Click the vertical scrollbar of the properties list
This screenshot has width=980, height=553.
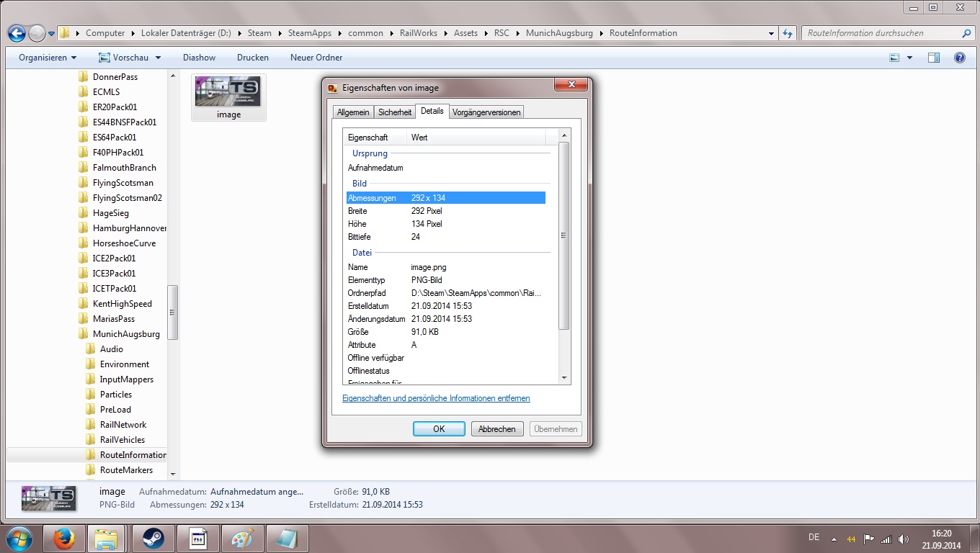(564, 235)
